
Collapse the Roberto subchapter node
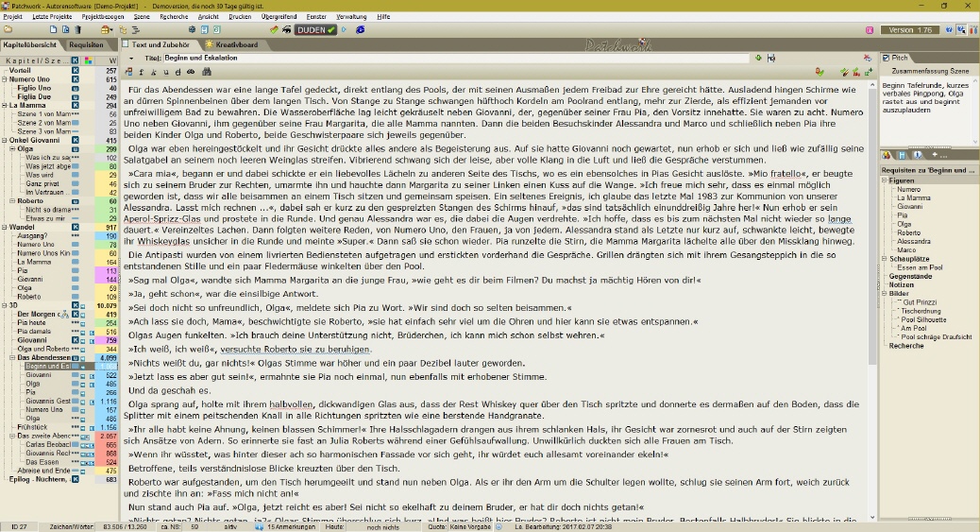point(12,201)
